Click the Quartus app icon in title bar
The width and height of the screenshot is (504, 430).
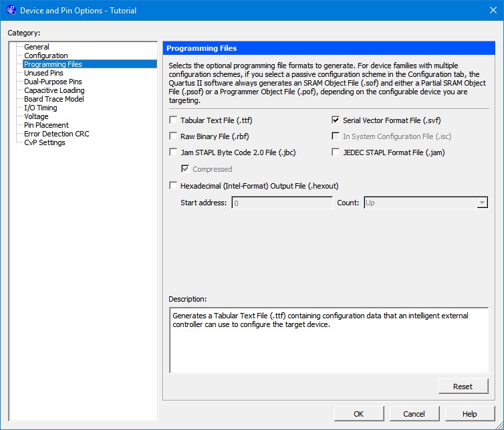(11, 11)
